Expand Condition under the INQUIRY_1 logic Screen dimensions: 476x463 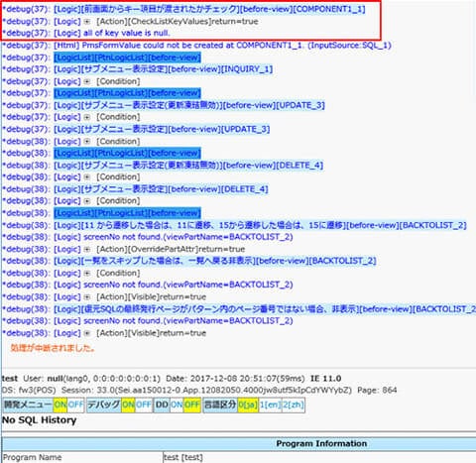click(87, 81)
